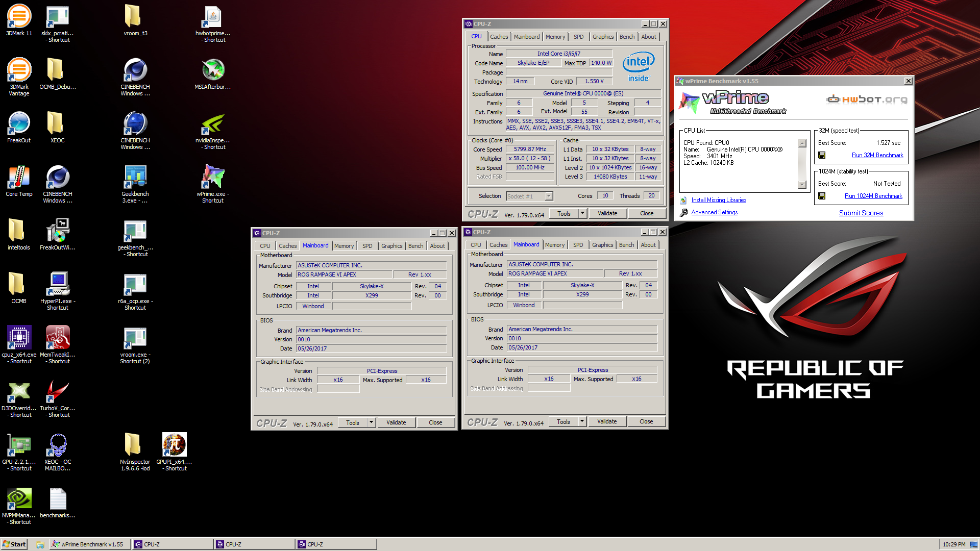Open the MemTweakIt shortcut icon
Viewport: 980px width, 551px height.
58,338
